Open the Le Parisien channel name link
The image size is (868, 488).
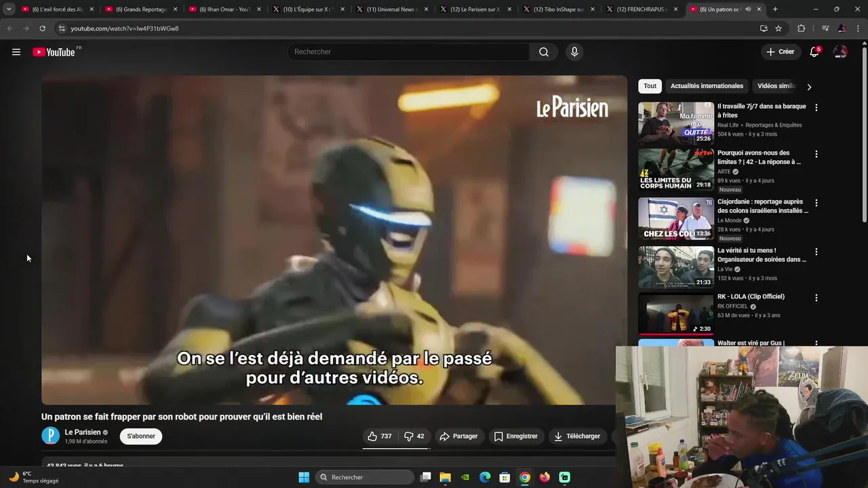pyautogui.click(x=83, y=432)
